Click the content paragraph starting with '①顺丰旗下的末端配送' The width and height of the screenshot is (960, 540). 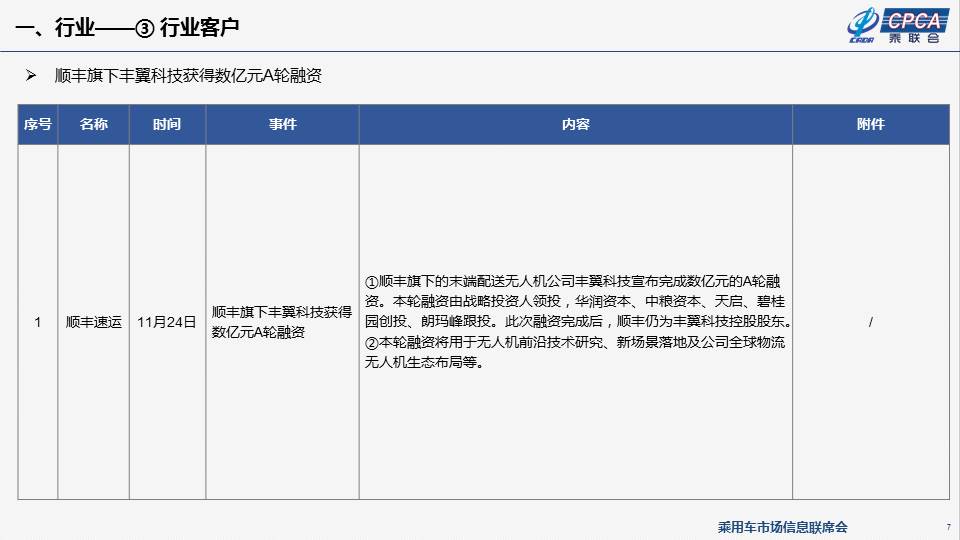click(578, 301)
